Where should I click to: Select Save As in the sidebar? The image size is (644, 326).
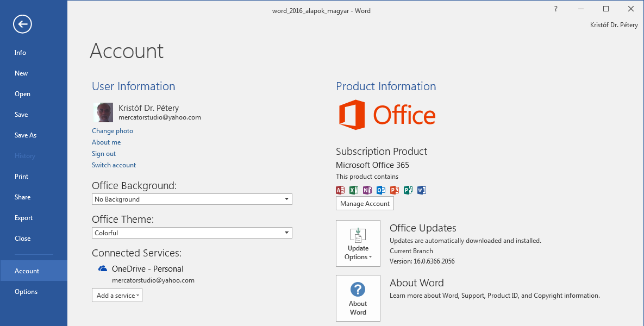[34, 135]
